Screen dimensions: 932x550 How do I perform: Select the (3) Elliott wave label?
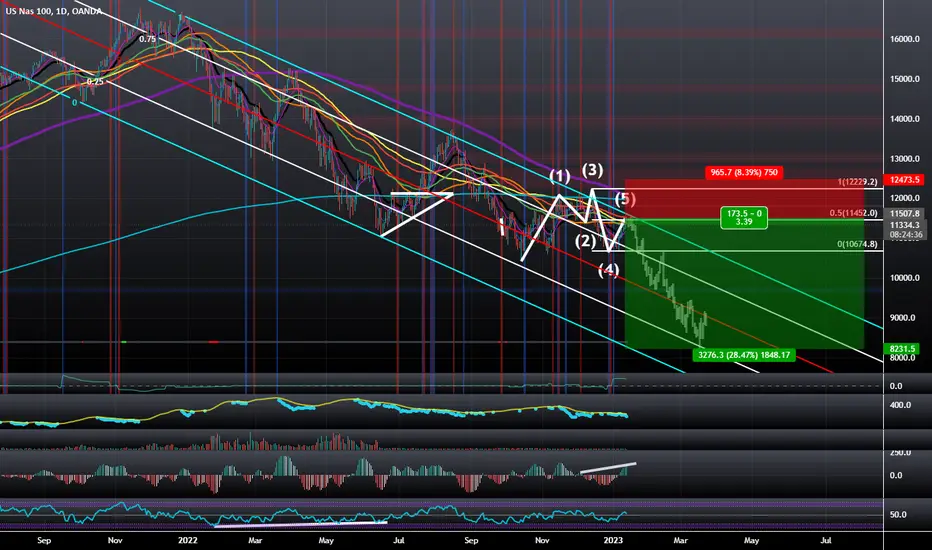coord(593,169)
